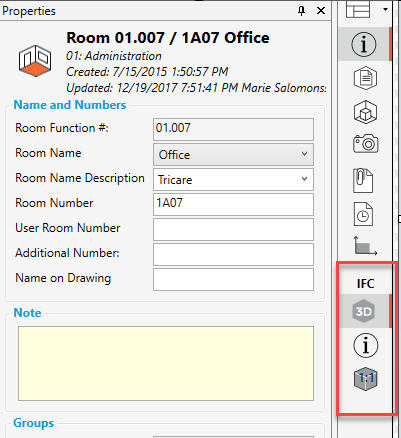The height and width of the screenshot is (438, 401).
Task: Open the document sheet hexagon icon
Action: [x=365, y=78]
